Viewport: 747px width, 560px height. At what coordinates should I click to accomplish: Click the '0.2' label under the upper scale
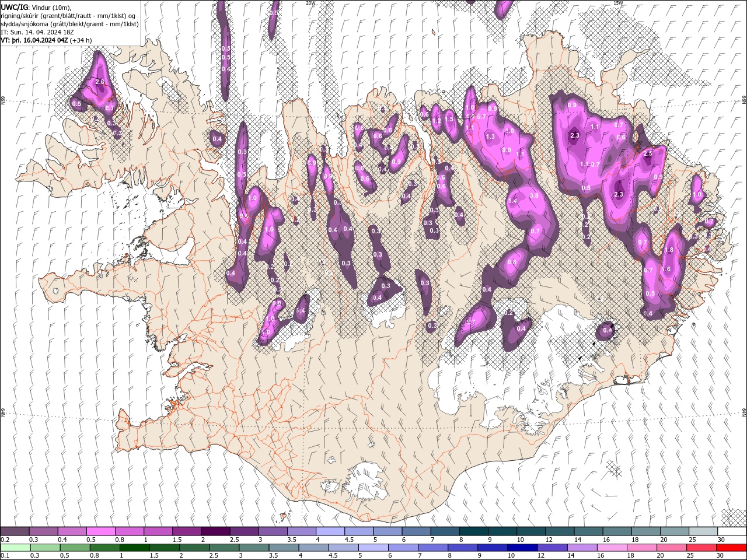click(4, 540)
